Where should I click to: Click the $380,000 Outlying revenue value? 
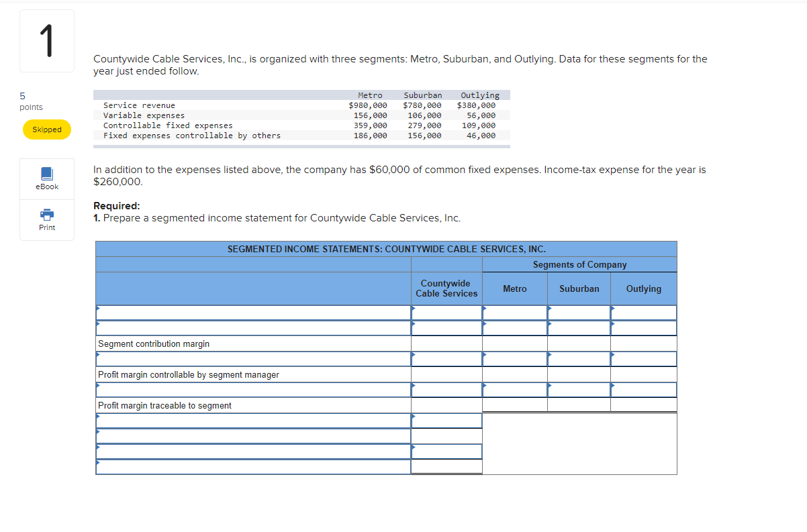tap(477, 105)
